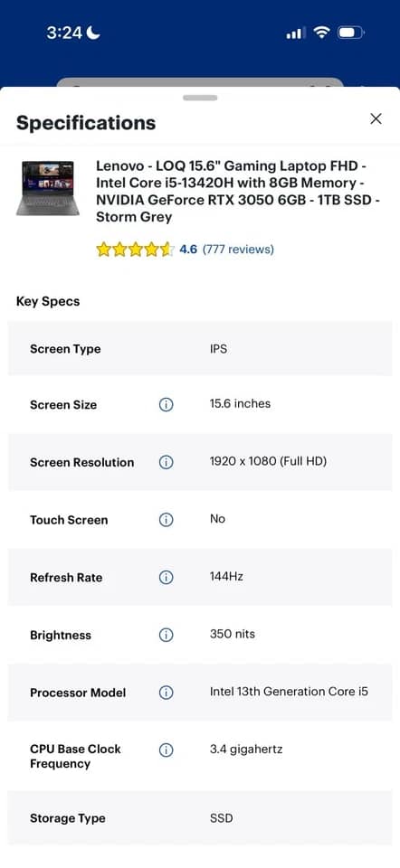Tap the 4.6 rating score
400x868 pixels.
point(188,250)
